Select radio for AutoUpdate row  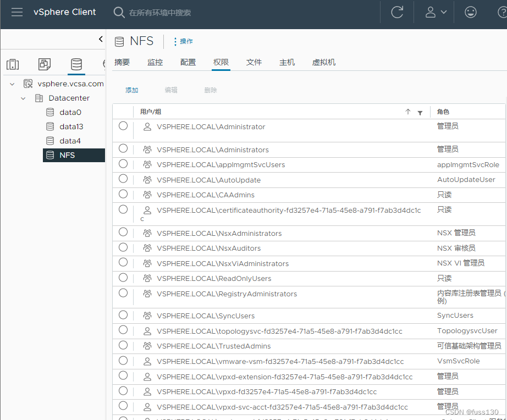123,179
